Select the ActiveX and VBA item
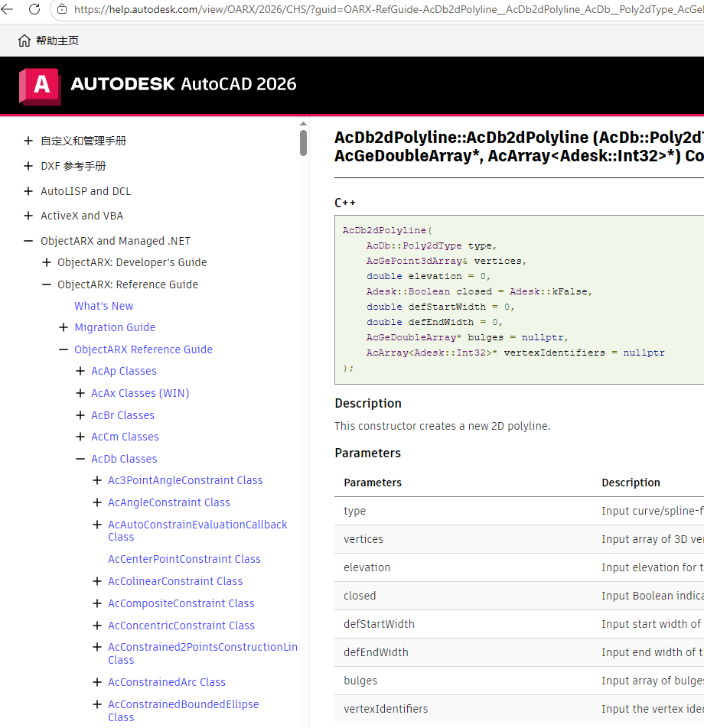 click(82, 216)
